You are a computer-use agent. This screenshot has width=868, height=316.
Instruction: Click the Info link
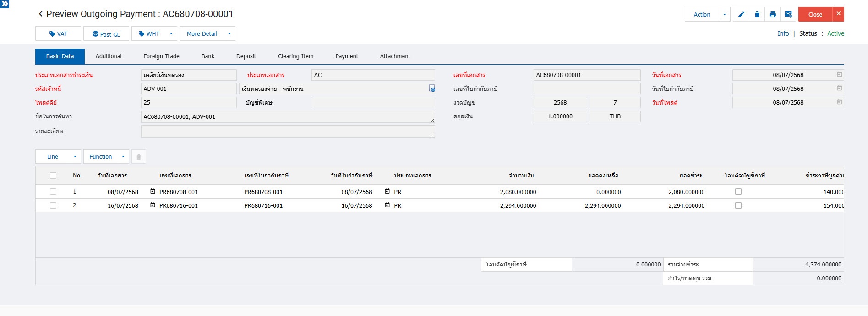point(783,33)
